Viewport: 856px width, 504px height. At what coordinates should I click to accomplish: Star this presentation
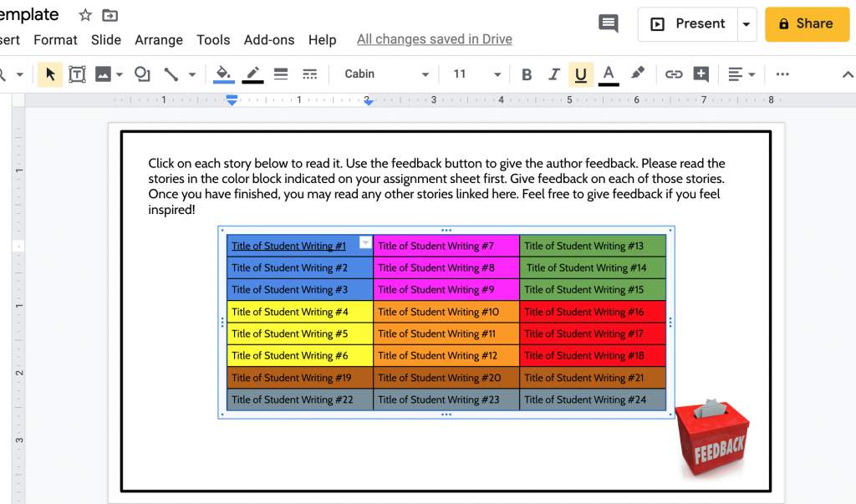[x=85, y=15]
